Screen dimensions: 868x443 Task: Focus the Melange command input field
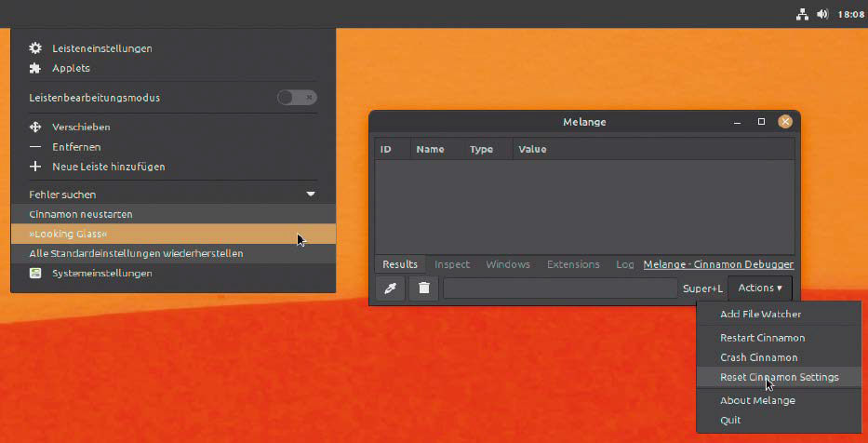560,289
